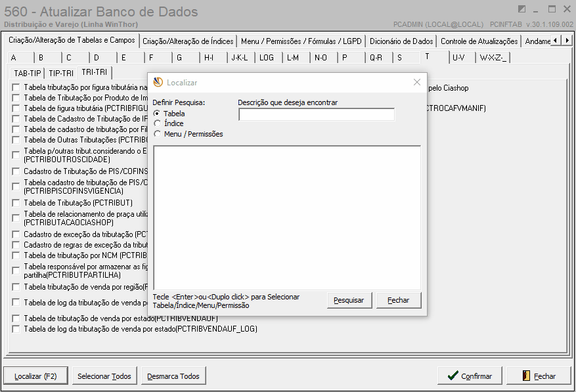Check Tabela tributação por figura tributária
Screen dimensions: 576x392
pos(16,87)
